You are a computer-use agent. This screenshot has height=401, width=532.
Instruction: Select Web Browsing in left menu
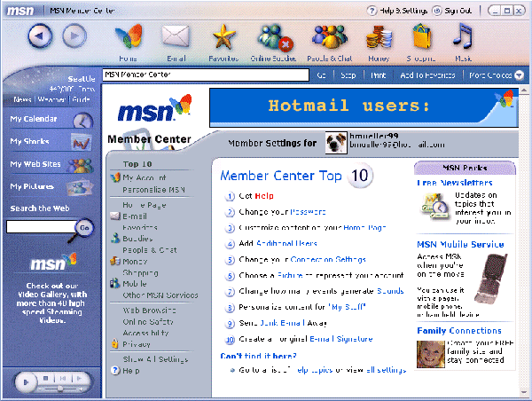click(149, 311)
